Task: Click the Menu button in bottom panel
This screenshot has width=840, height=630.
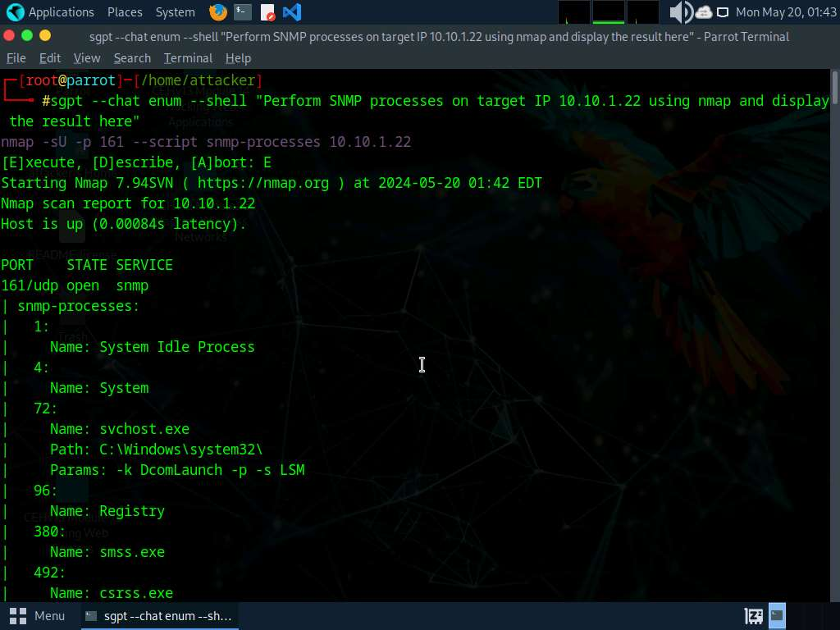Action: point(38,615)
